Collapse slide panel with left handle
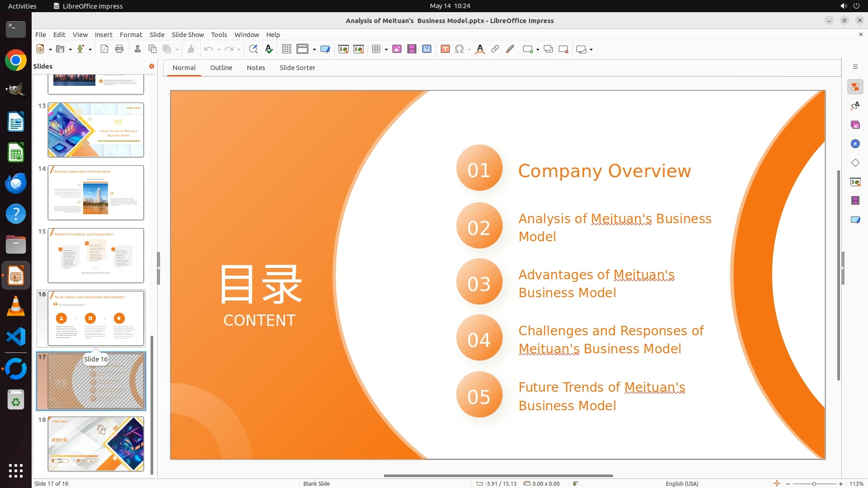This screenshot has height=488, width=868. coord(158,268)
